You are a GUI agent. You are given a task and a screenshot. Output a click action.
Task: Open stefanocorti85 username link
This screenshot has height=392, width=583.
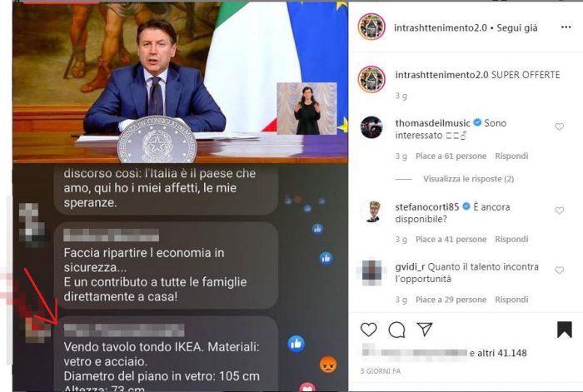click(426, 207)
